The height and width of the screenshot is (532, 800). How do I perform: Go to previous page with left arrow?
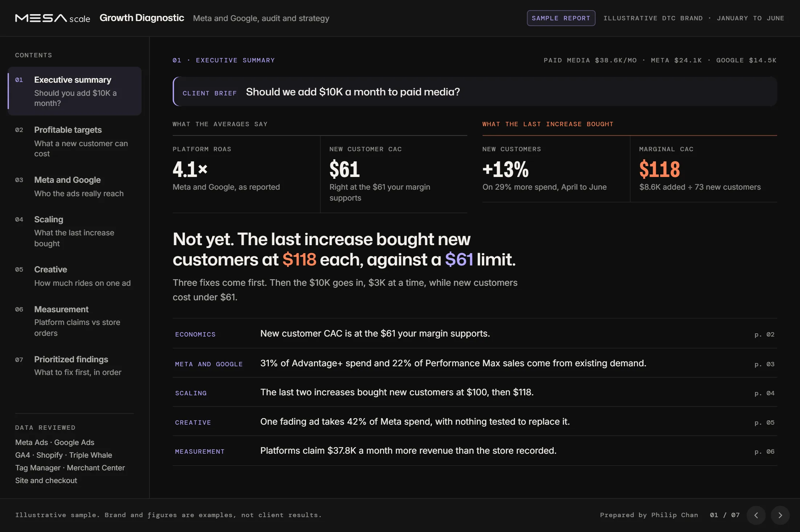click(756, 515)
